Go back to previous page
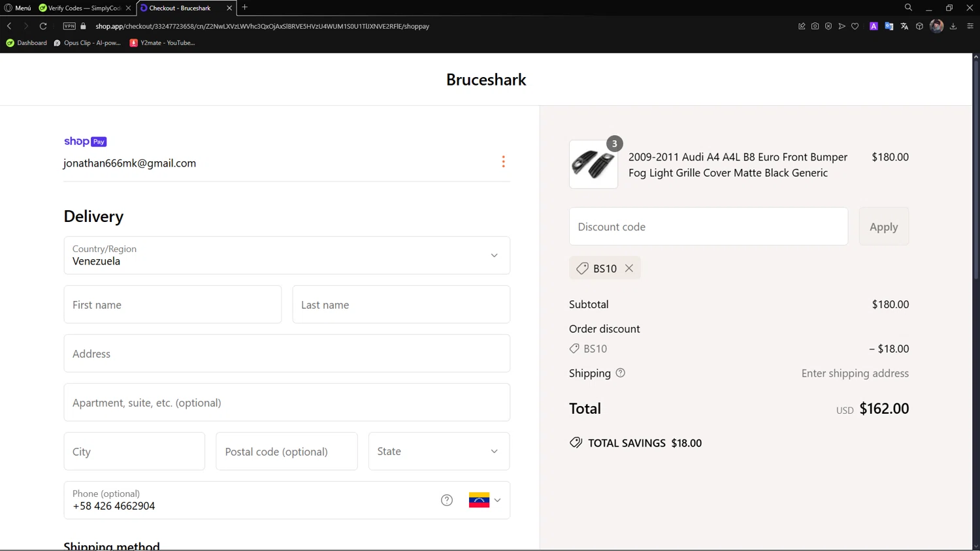This screenshot has height=551, width=980. click(9, 26)
